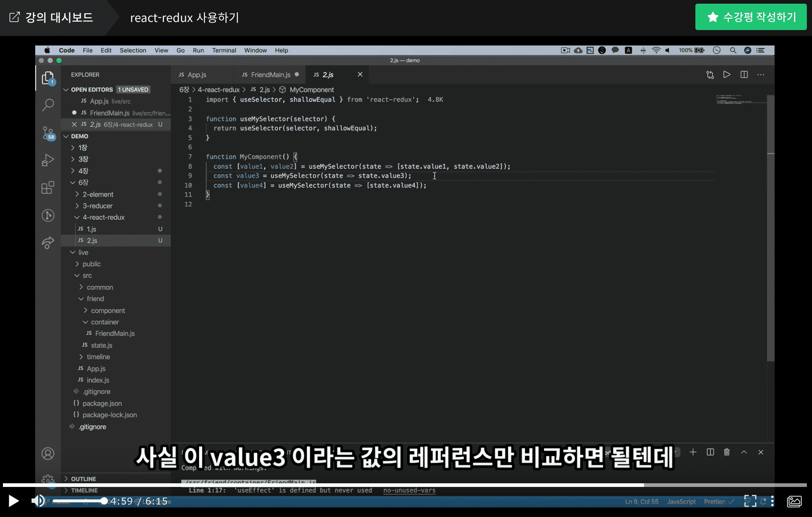The height and width of the screenshot is (517, 812).
Task: Click Prettier status bar item
Action: [x=718, y=502]
